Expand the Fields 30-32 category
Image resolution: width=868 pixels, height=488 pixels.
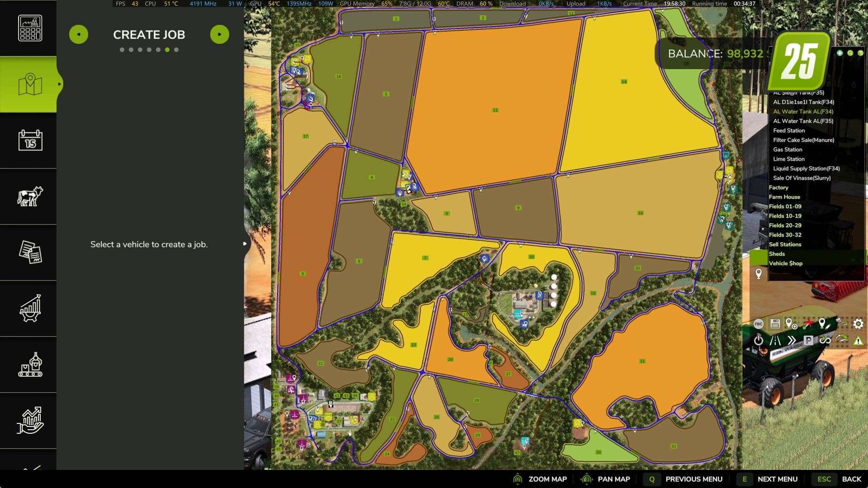(x=785, y=235)
